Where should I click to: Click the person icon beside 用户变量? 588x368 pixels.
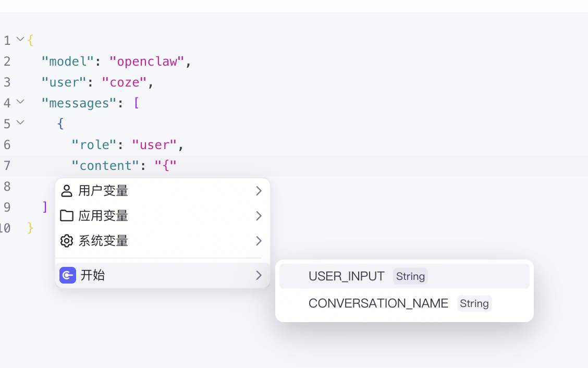coord(66,191)
